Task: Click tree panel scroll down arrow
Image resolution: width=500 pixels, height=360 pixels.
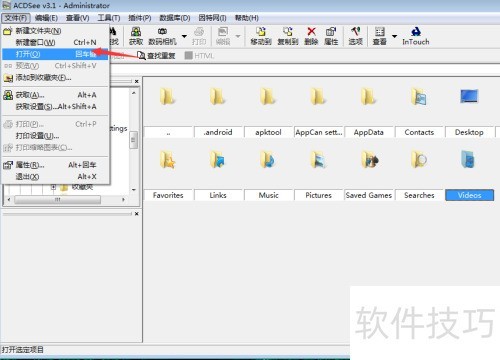Action: coord(134,190)
